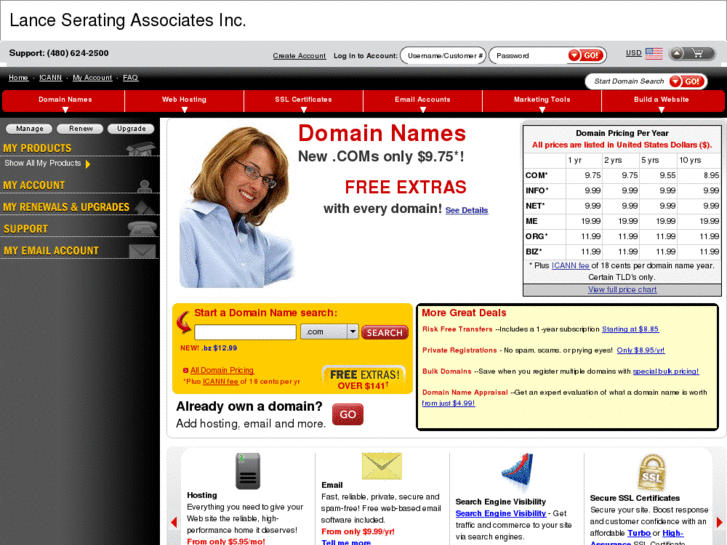Click the See Details link

[466, 210]
